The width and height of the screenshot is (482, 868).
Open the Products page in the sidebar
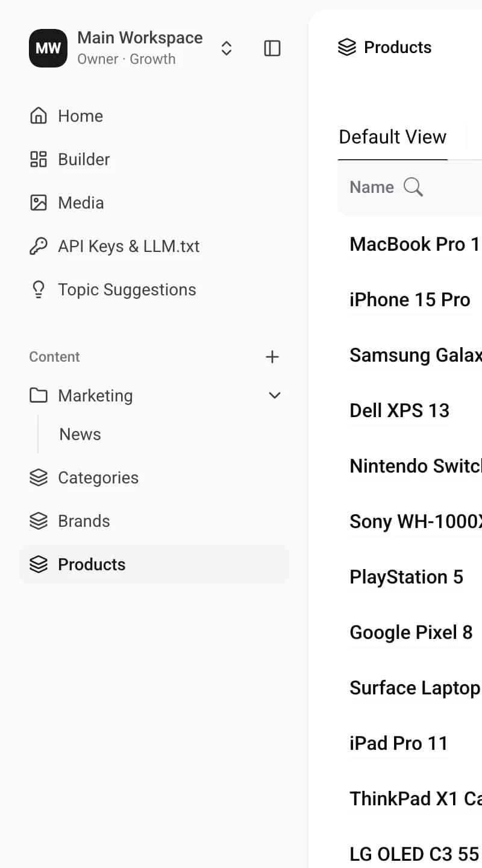(x=154, y=564)
